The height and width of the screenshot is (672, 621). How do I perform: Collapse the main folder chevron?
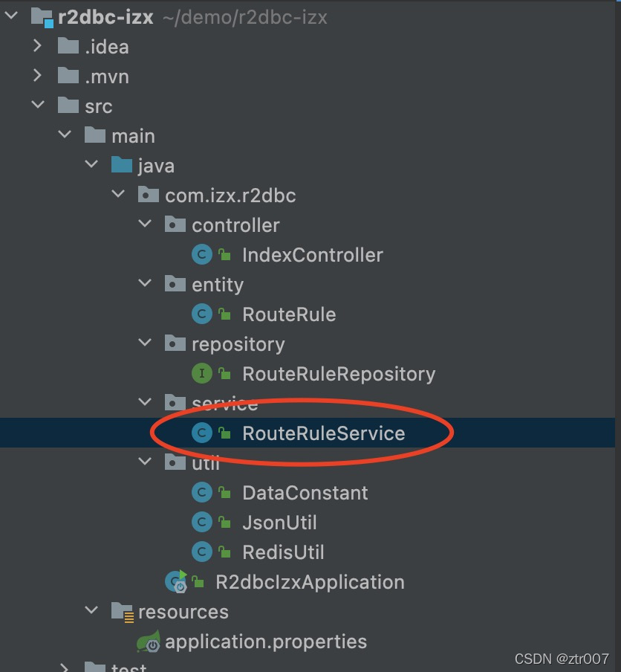point(65,135)
